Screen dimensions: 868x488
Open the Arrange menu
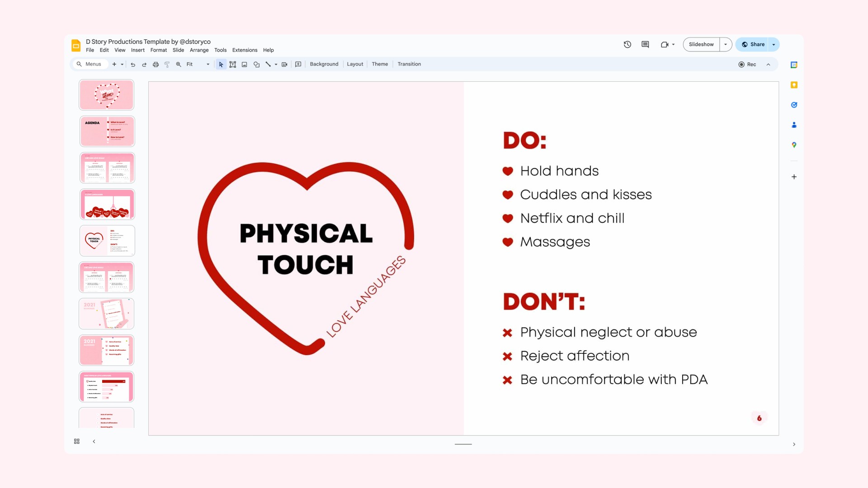click(199, 50)
